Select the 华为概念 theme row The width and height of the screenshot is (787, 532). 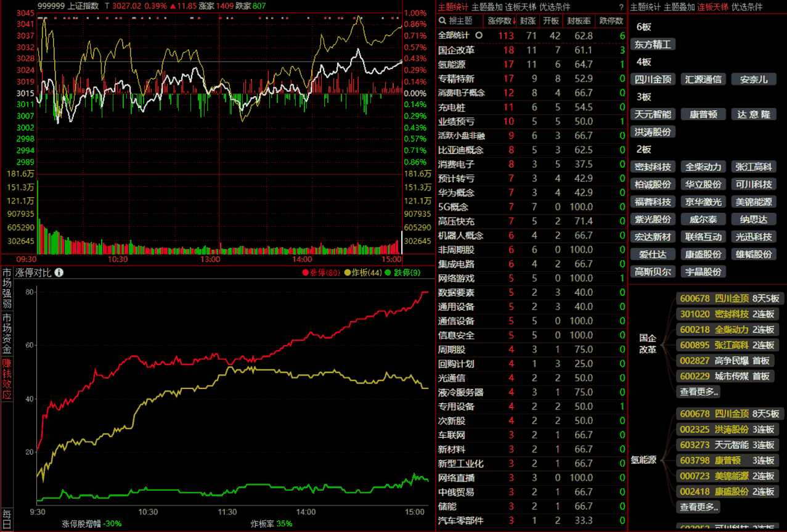pyautogui.click(x=532, y=193)
